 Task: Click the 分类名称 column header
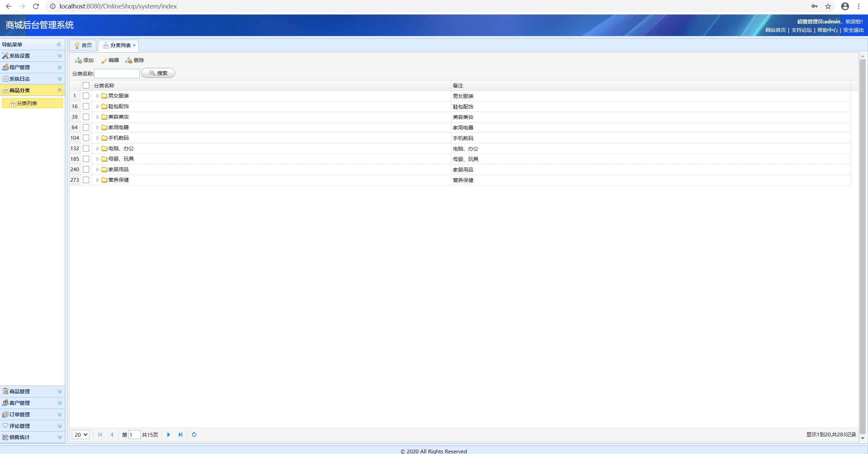point(271,85)
